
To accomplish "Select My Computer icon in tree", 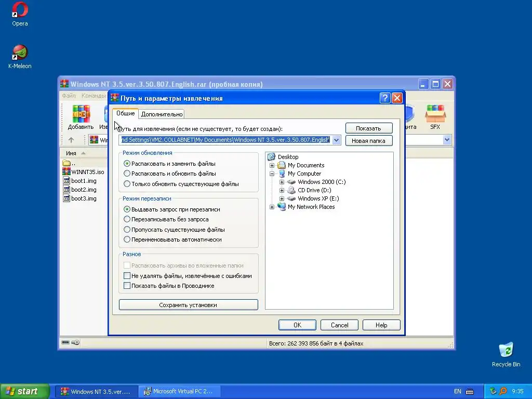I will (x=281, y=174).
